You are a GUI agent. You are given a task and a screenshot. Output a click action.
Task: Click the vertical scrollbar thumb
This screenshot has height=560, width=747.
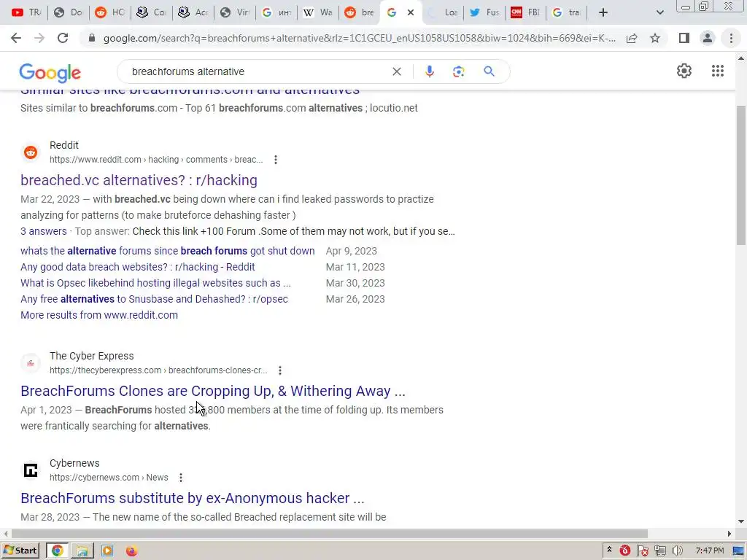(741, 175)
